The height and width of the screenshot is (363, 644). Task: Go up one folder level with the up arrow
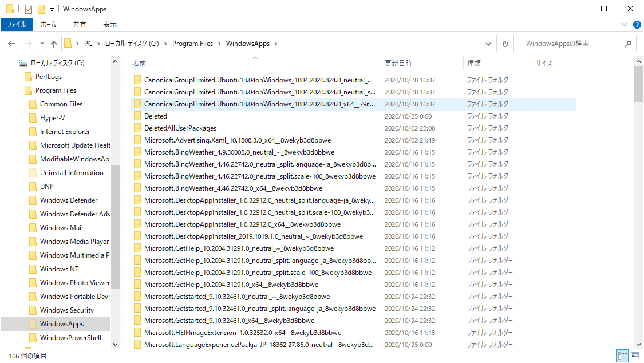[x=54, y=43]
